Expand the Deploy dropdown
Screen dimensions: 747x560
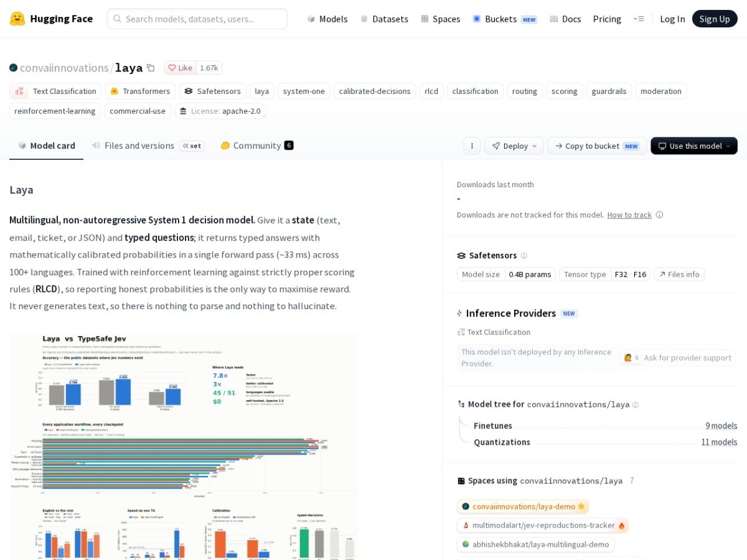(x=514, y=146)
